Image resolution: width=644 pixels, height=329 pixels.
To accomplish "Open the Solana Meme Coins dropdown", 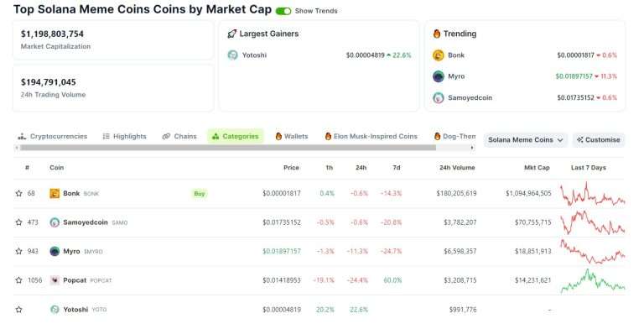I will tap(525, 140).
